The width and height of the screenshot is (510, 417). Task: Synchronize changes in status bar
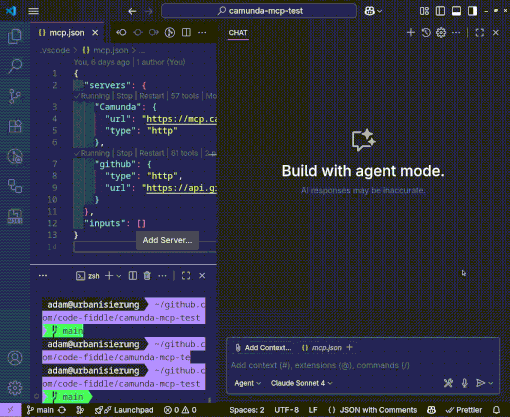tap(62, 410)
